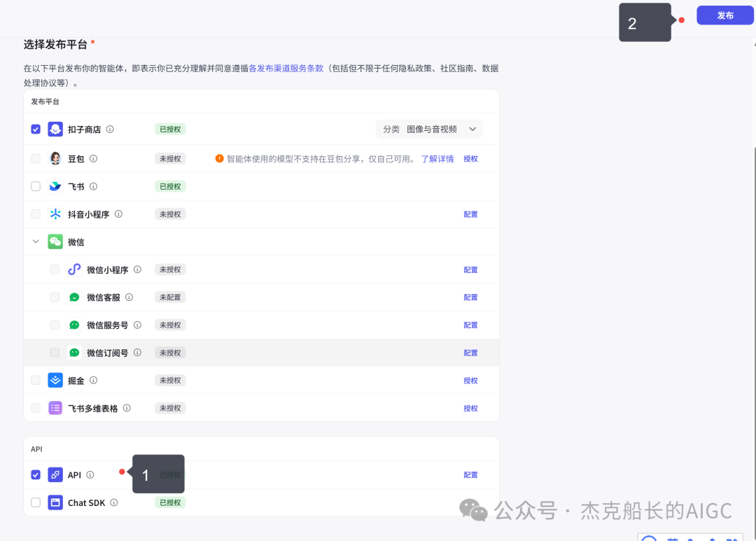
Task: Click the 微信小程序 icon
Action: (74, 269)
